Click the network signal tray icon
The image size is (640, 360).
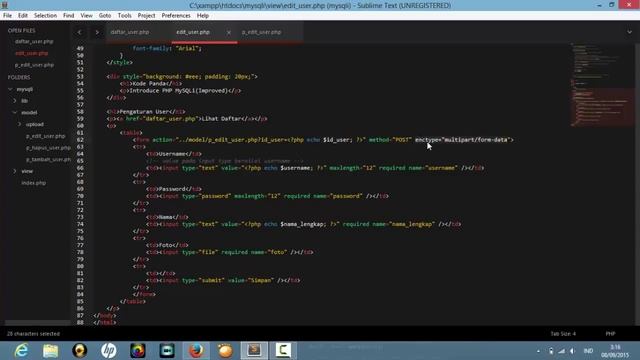click(562, 351)
